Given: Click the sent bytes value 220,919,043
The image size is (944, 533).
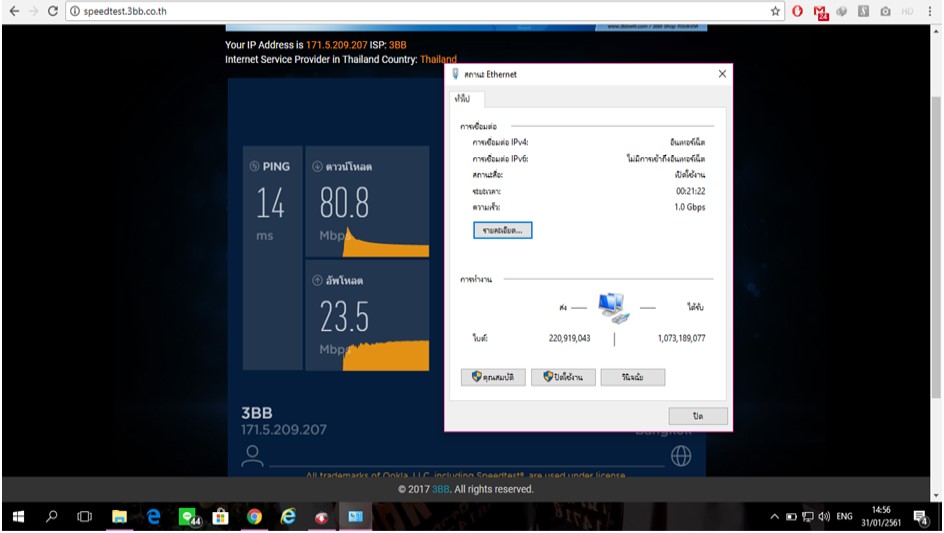Looking at the screenshot, I should click(x=569, y=338).
